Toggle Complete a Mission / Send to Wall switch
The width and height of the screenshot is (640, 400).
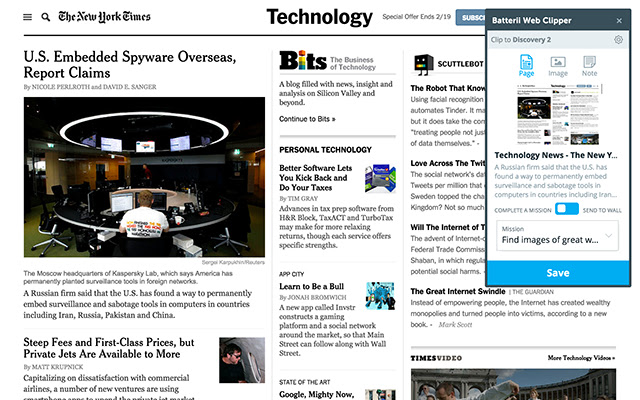[567, 209]
